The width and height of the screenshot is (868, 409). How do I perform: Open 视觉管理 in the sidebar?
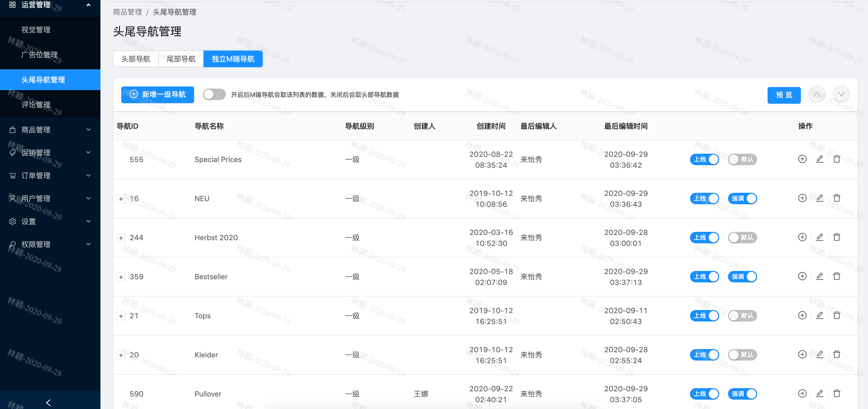click(50, 30)
